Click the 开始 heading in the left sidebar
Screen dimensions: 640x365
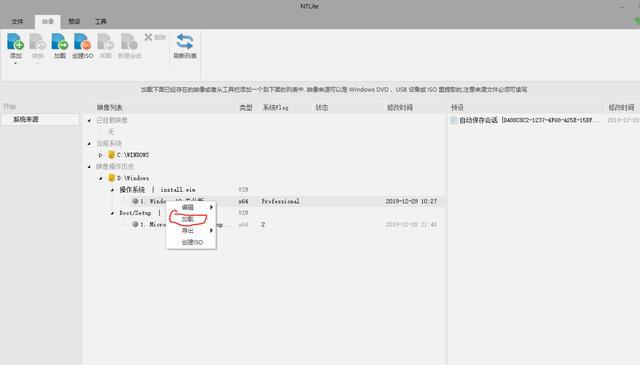(x=9, y=107)
